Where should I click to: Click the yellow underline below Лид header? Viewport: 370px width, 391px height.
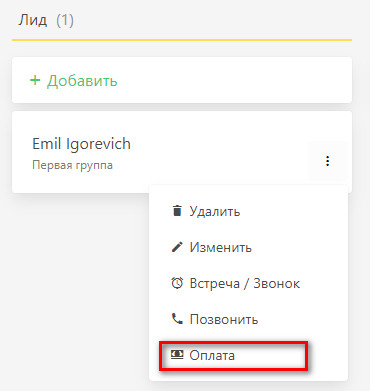[x=182, y=40]
